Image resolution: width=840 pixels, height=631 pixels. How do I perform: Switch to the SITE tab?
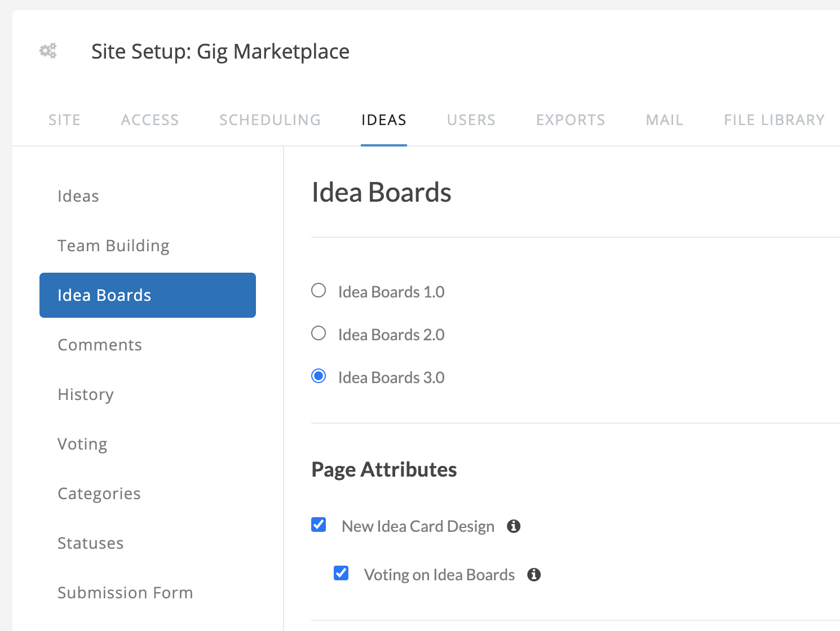click(64, 120)
